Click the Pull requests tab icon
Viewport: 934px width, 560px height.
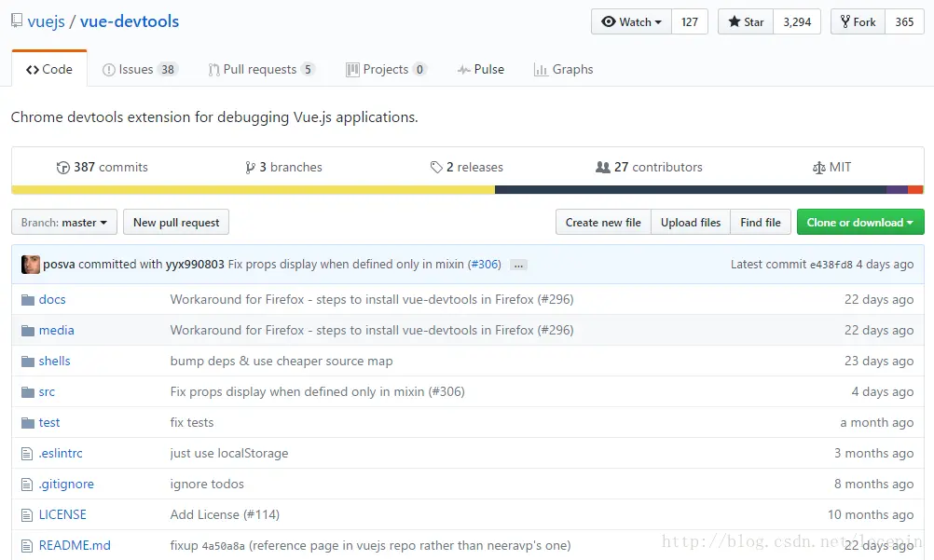213,70
